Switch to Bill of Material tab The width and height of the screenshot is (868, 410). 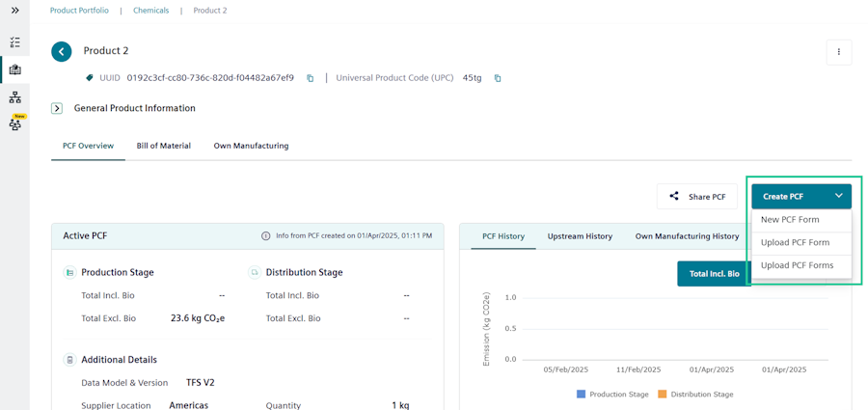[x=163, y=146]
